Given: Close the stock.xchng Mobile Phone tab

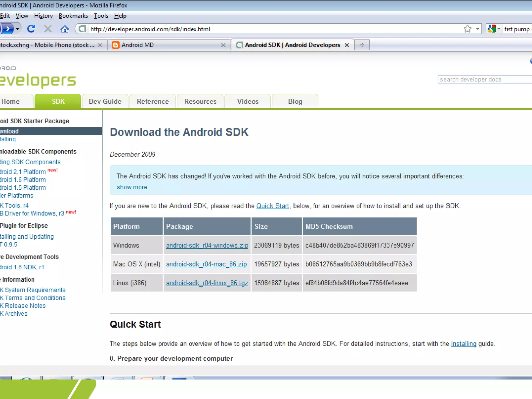Looking at the screenshot, I should click(100, 45).
